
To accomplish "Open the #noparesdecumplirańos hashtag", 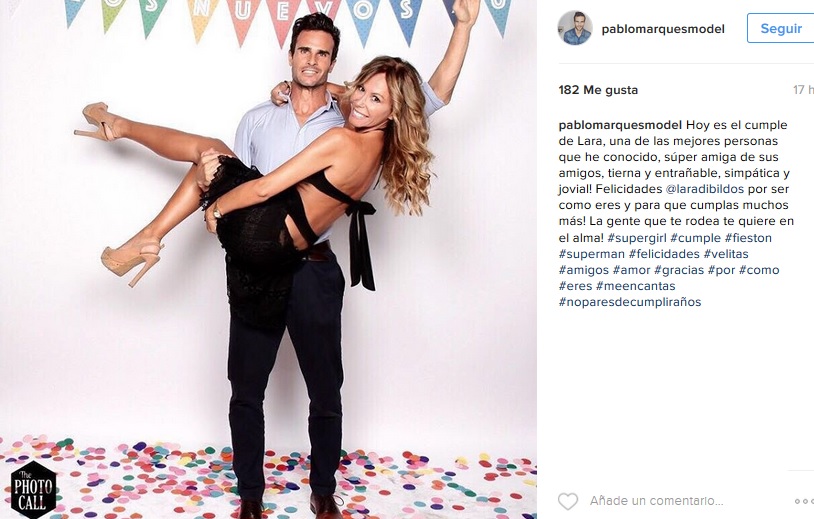I will tap(630, 302).
